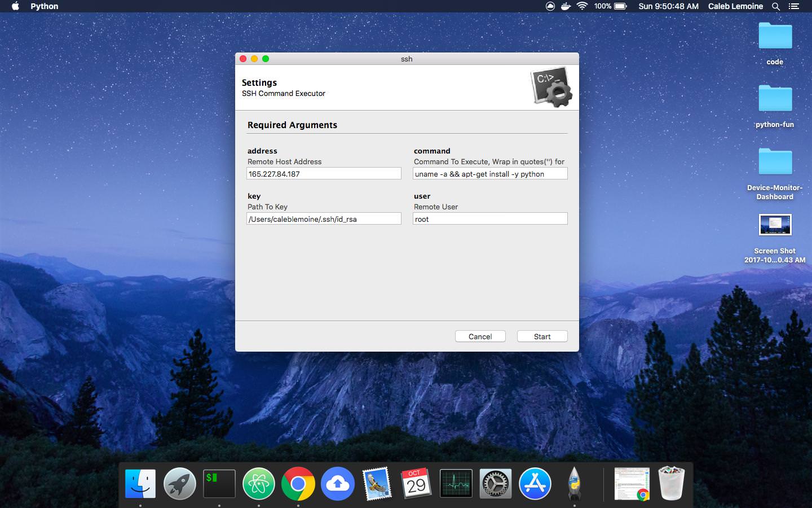Click the Cancel button
Viewport: 812px width, 508px height.
[x=480, y=336]
